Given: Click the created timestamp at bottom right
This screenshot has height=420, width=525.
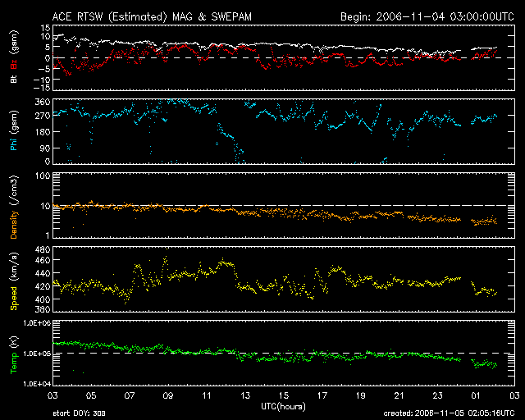Looking at the screenshot, I should [446, 414].
